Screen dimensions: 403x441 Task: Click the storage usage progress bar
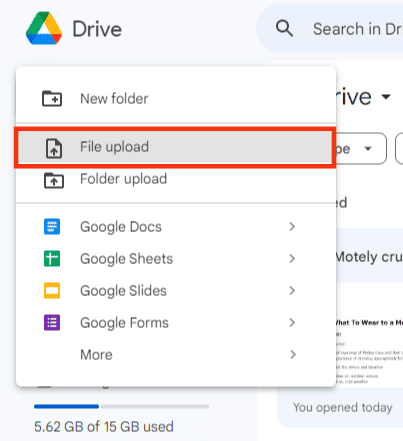[x=121, y=406]
